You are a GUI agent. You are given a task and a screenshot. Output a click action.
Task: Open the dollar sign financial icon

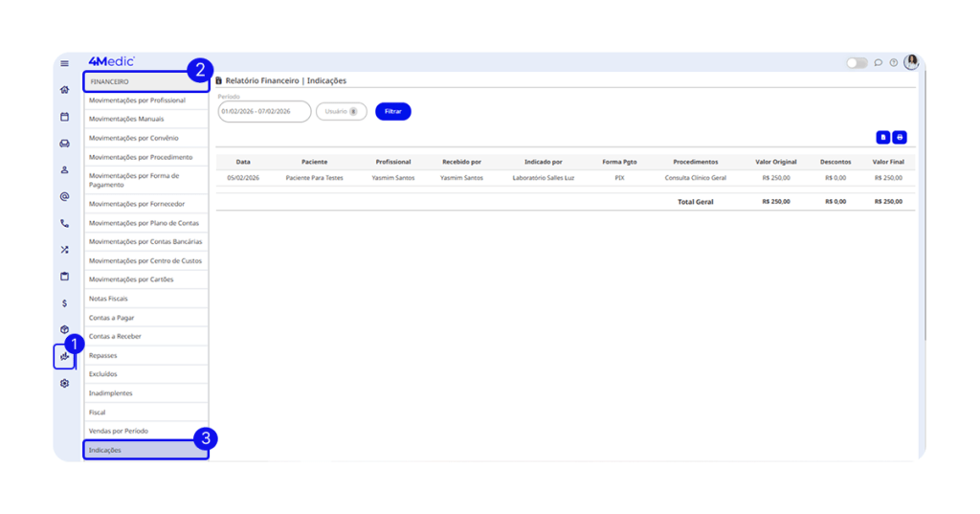[x=64, y=303]
